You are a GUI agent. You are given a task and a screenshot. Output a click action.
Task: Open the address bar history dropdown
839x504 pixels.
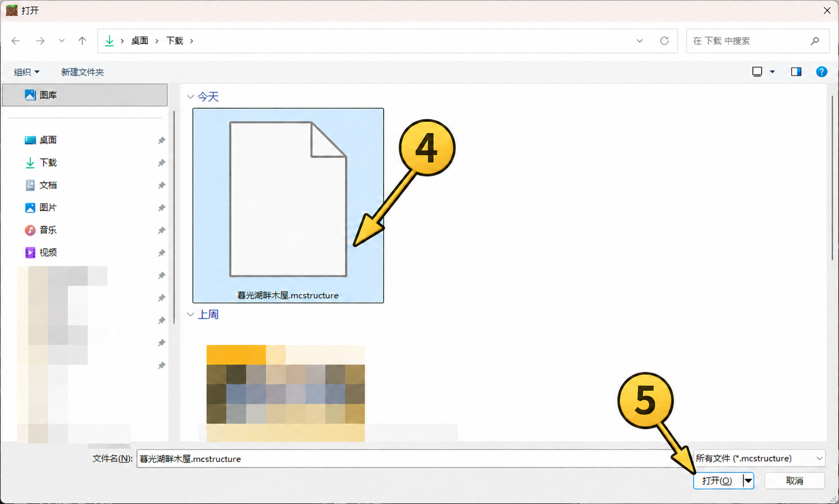(639, 40)
